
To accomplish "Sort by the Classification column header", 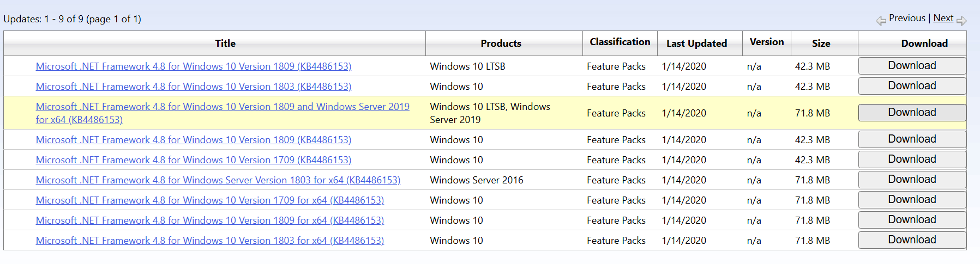I will [x=620, y=42].
